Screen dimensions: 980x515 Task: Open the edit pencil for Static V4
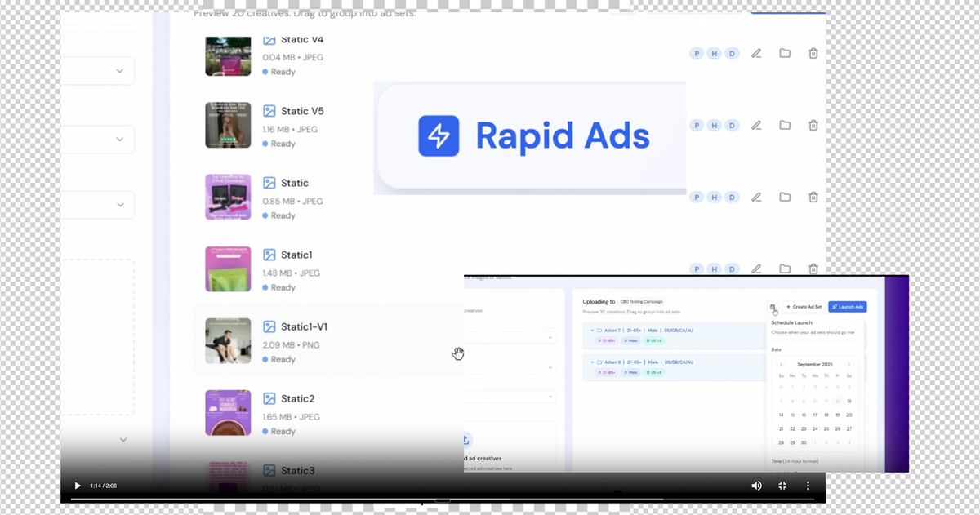click(756, 53)
